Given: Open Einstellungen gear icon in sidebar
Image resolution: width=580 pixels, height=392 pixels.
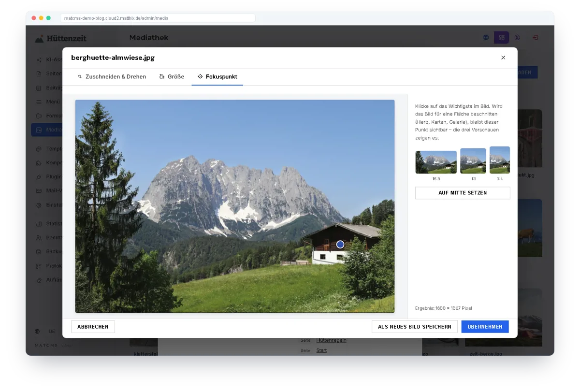Looking at the screenshot, I should [39, 205].
